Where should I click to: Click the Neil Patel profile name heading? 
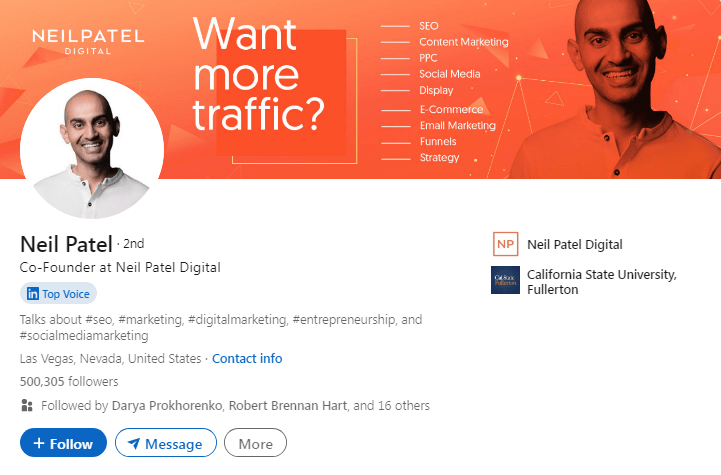pos(66,244)
